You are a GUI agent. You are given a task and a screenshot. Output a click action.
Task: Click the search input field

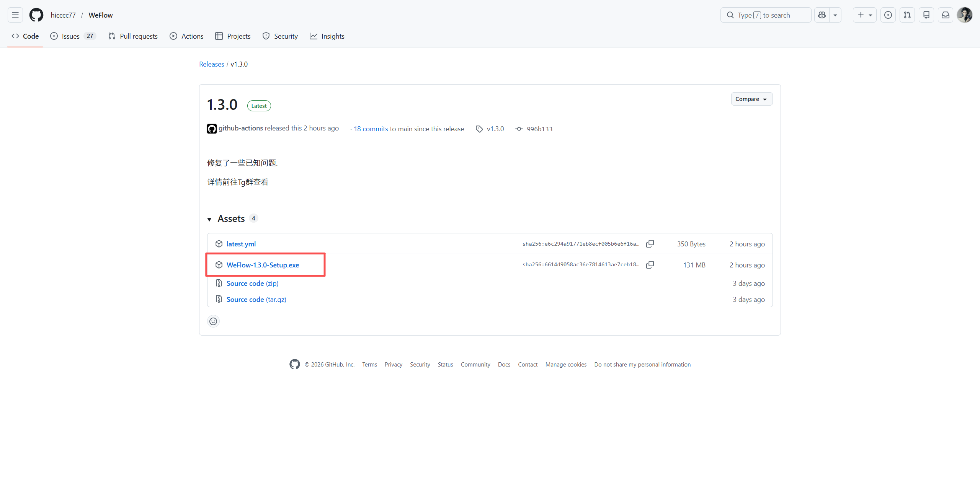click(x=766, y=15)
